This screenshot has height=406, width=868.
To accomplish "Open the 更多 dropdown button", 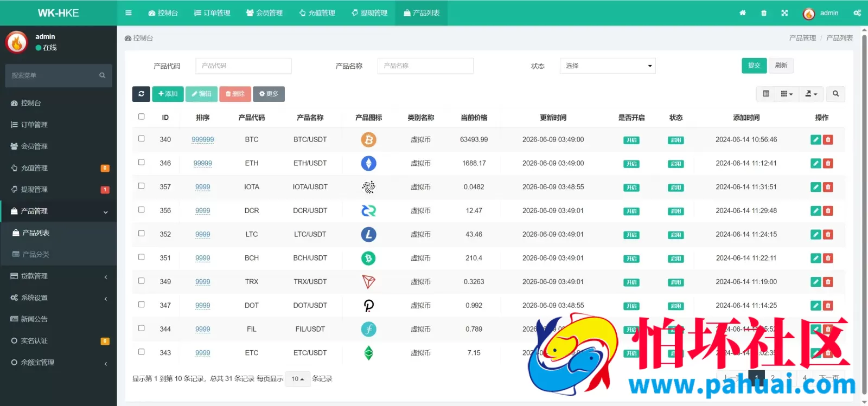I will coord(269,94).
